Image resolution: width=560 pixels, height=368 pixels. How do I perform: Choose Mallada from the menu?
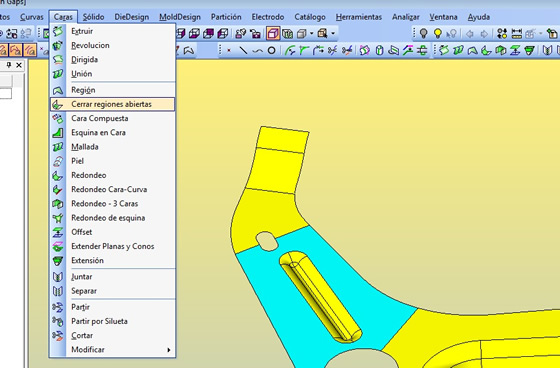click(112, 147)
